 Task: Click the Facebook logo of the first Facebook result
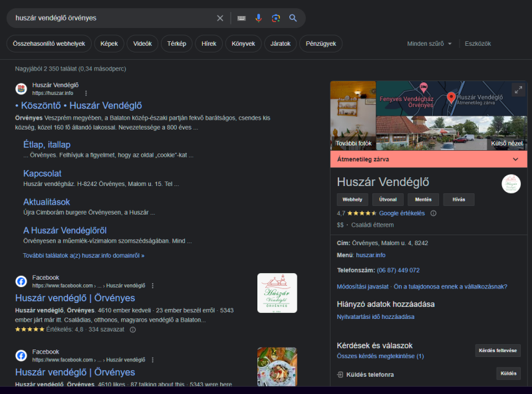(x=21, y=282)
